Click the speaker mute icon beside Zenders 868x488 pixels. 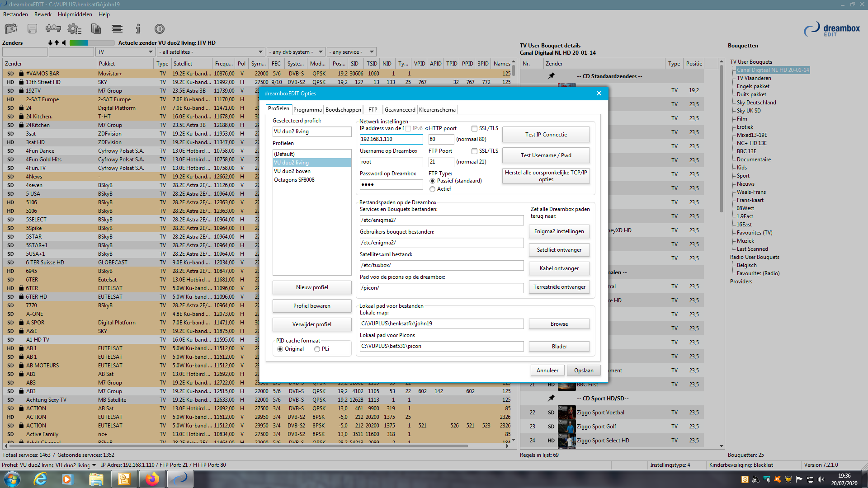[x=64, y=43]
